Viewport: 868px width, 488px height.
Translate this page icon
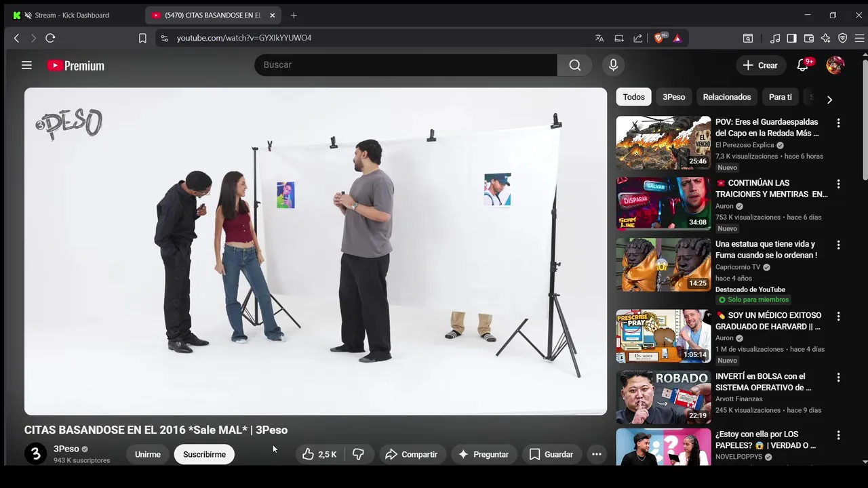point(599,38)
